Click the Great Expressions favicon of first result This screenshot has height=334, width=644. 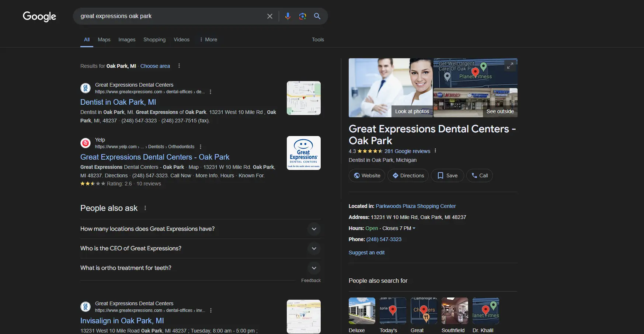[86, 88]
